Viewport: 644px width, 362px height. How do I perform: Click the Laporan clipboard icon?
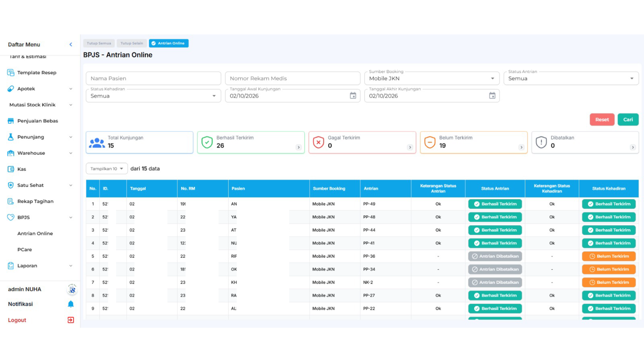pyautogui.click(x=11, y=266)
